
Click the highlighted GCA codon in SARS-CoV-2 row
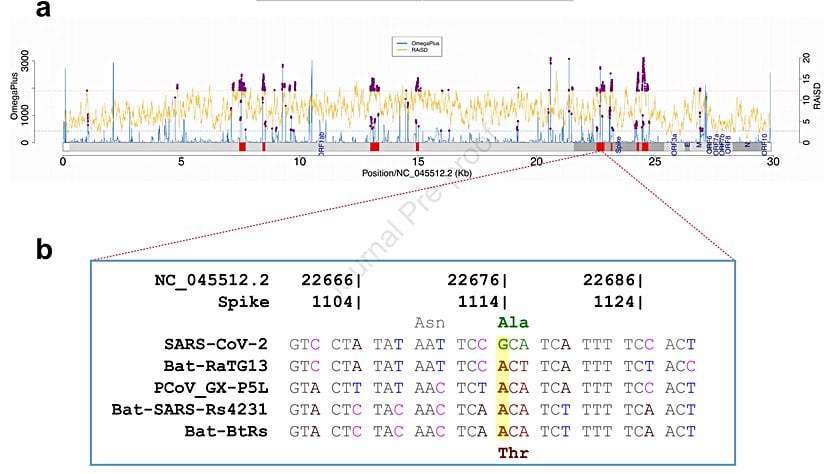pyautogui.click(x=513, y=343)
